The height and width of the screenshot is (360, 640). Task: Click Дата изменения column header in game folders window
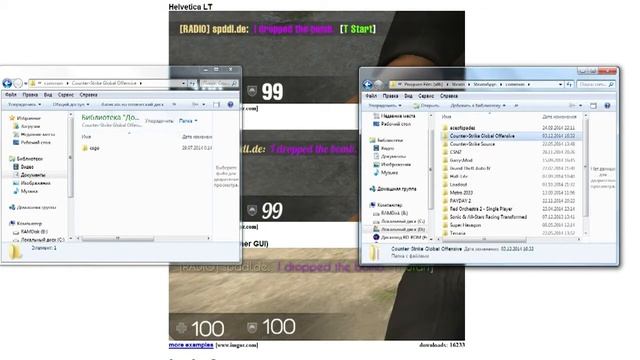click(x=559, y=117)
